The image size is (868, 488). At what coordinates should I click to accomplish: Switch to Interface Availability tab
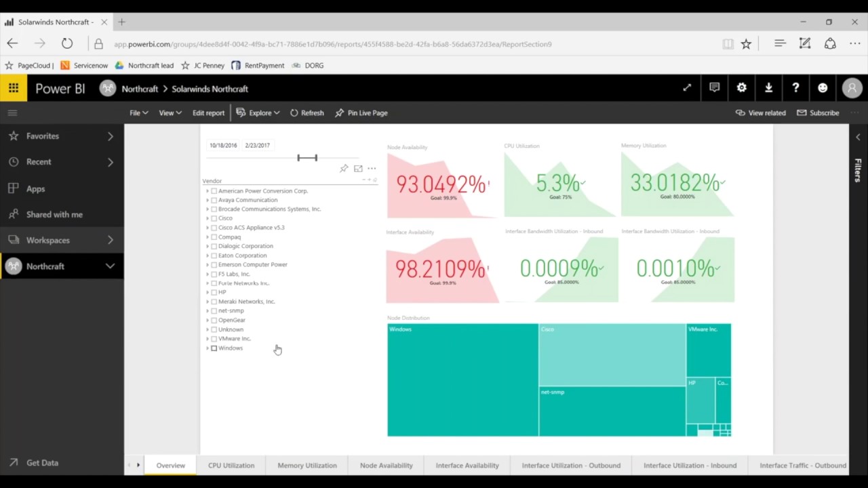(467, 465)
